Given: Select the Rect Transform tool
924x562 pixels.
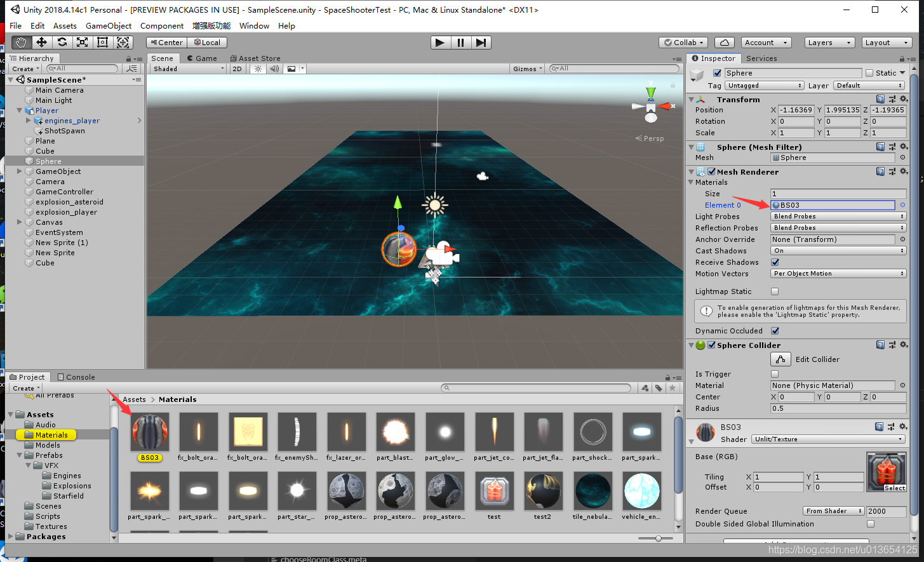Looking at the screenshot, I should [x=102, y=43].
